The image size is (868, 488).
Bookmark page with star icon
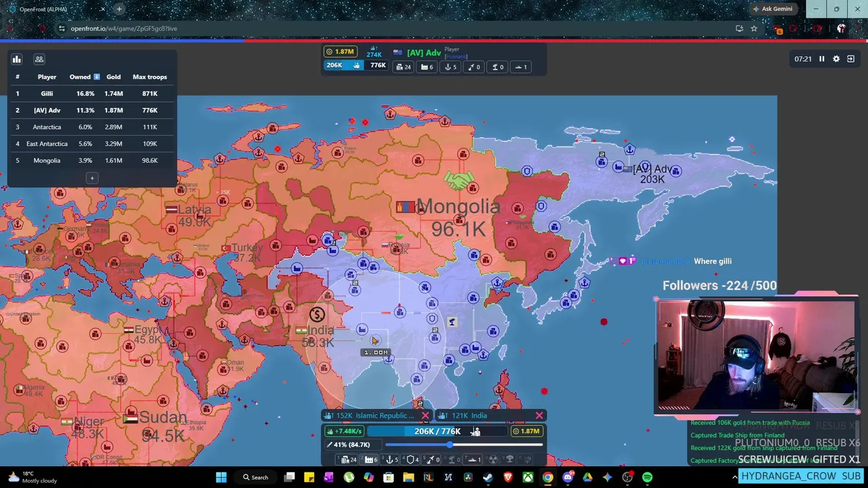(753, 28)
